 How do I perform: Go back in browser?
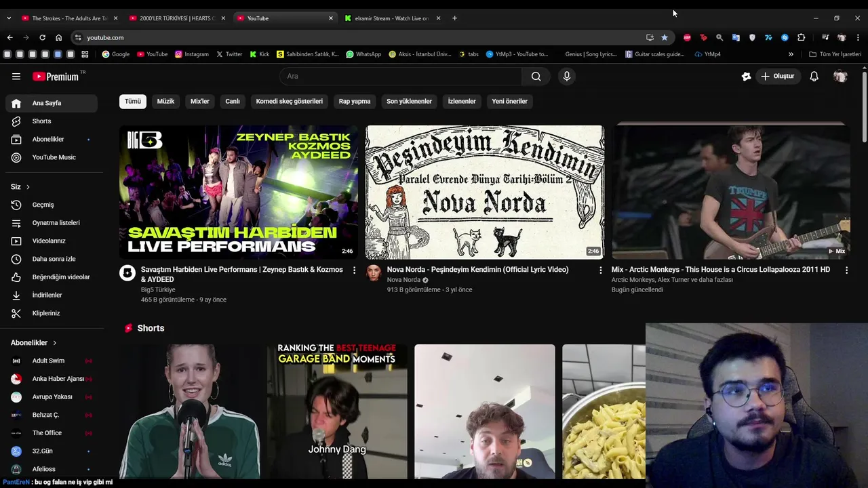point(9,37)
